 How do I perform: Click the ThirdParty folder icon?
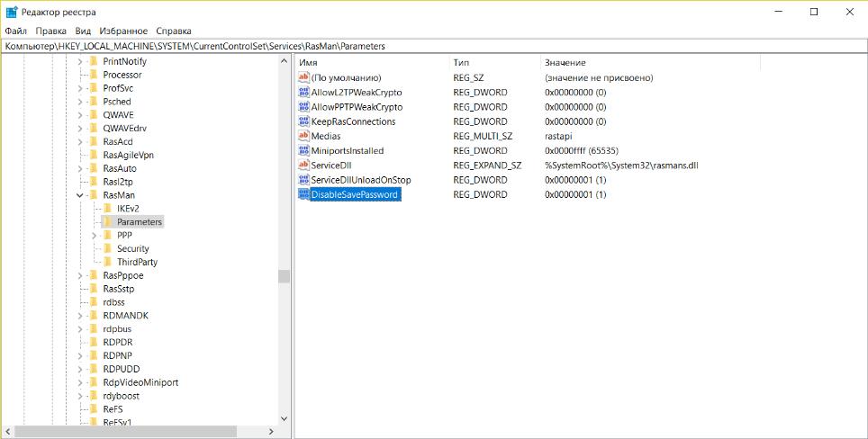click(x=107, y=262)
